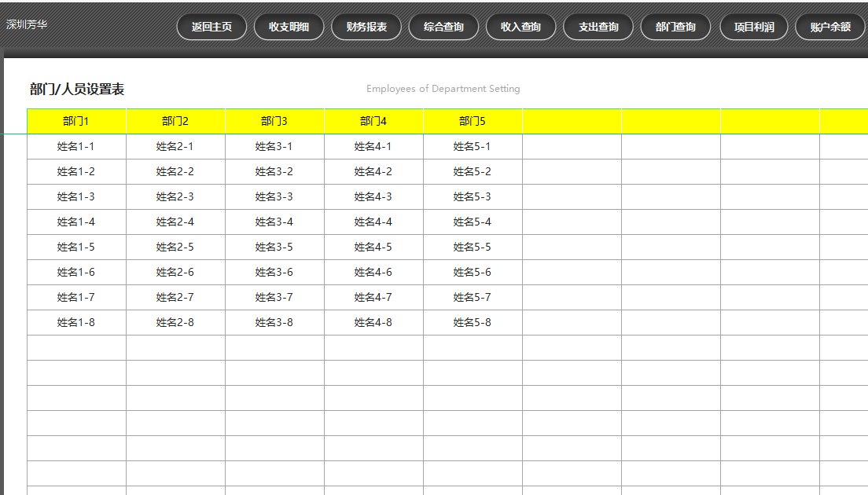Screen dimensions: 868x495
Task: Open 综合查询 navigation button
Action: coord(443,27)
